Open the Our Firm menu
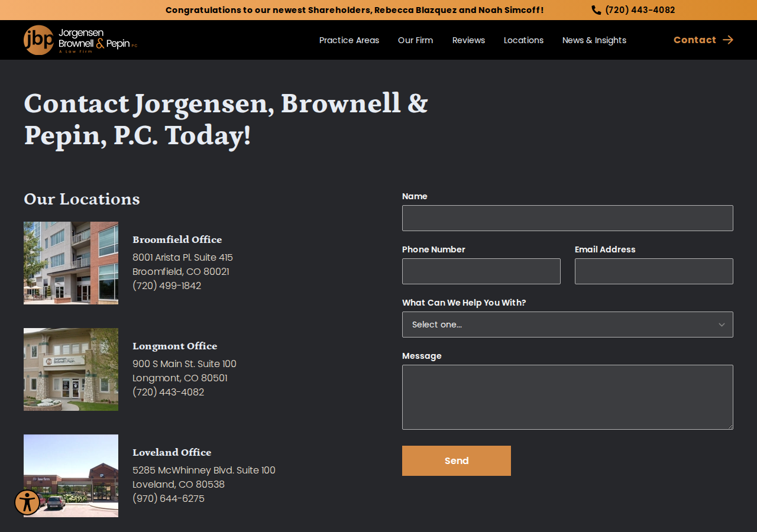 (x=415, y=40)
